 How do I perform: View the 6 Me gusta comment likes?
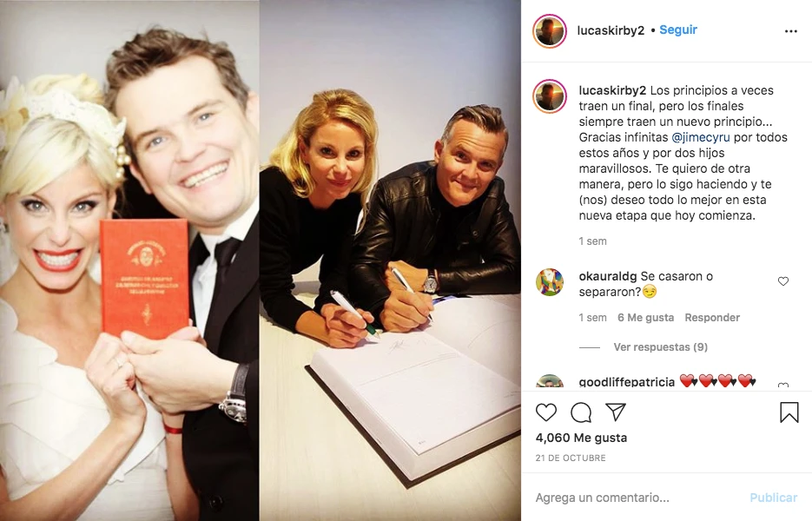click(x=645, y=318)
